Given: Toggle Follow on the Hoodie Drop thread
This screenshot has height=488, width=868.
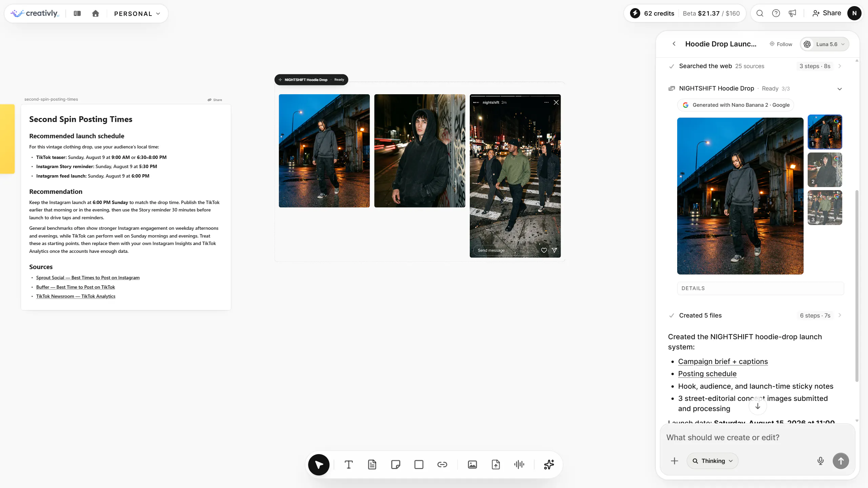Looking at the screenshot, I should 781,44.
